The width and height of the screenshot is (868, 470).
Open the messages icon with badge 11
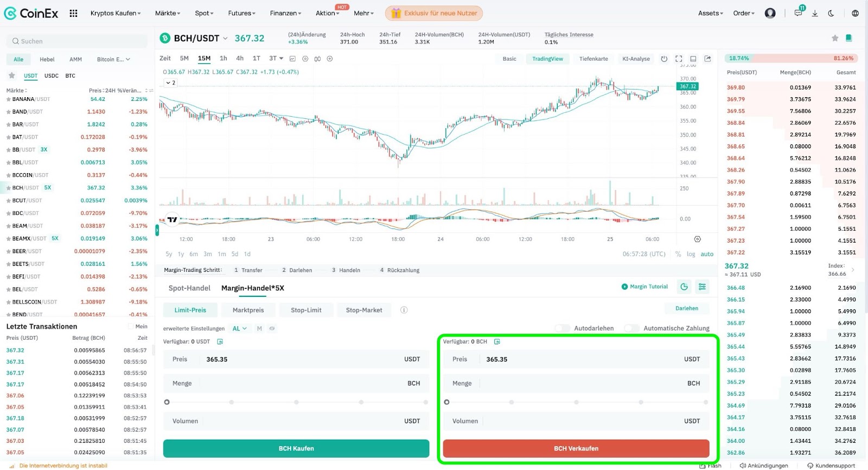(x=798, y=13)
